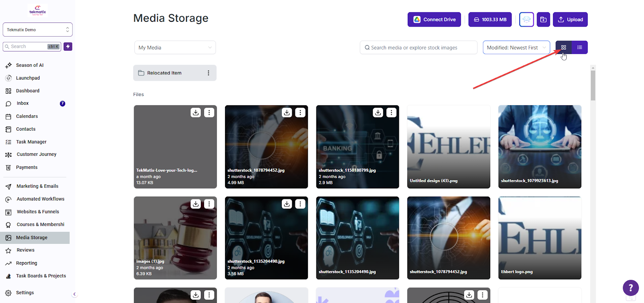Click the new folder icon button
The width and height of the screenshot is (644, 303).
coord(543,19)
